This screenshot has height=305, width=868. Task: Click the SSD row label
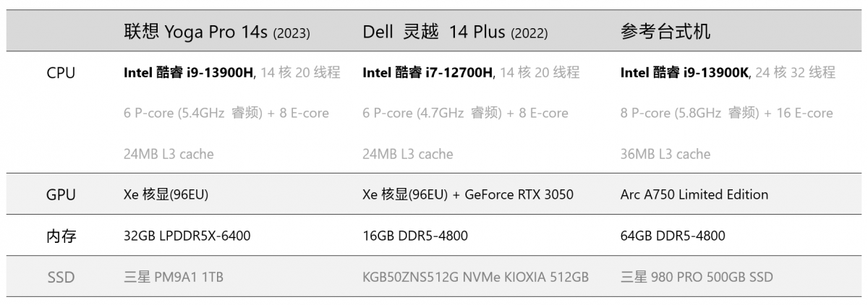[x=61, y=277]
